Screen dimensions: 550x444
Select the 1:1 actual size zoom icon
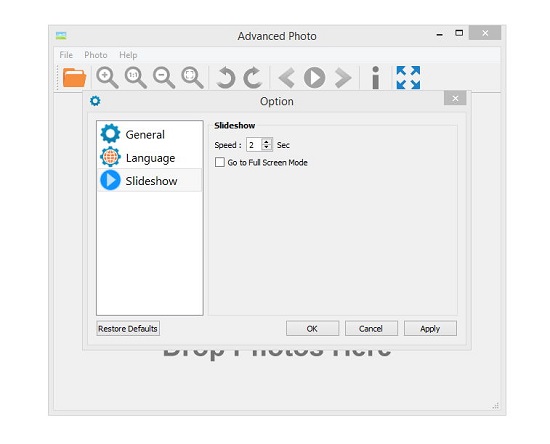pos(135,78)
